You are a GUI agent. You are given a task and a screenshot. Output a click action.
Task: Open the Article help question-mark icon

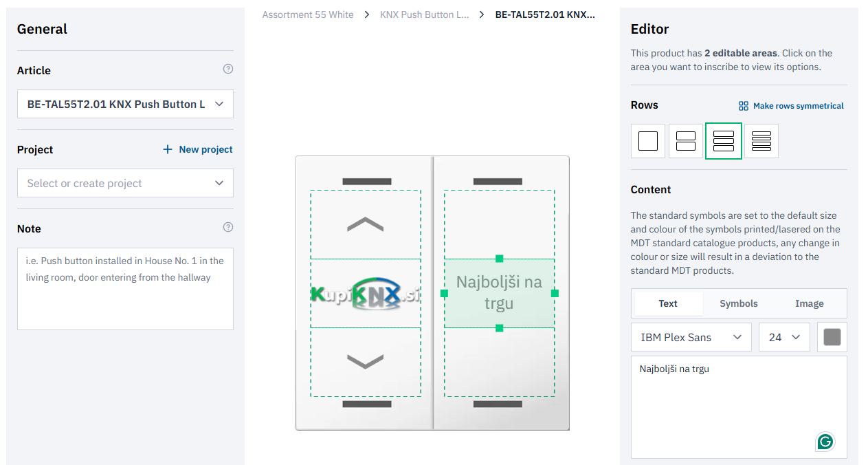tap(228, 69)
